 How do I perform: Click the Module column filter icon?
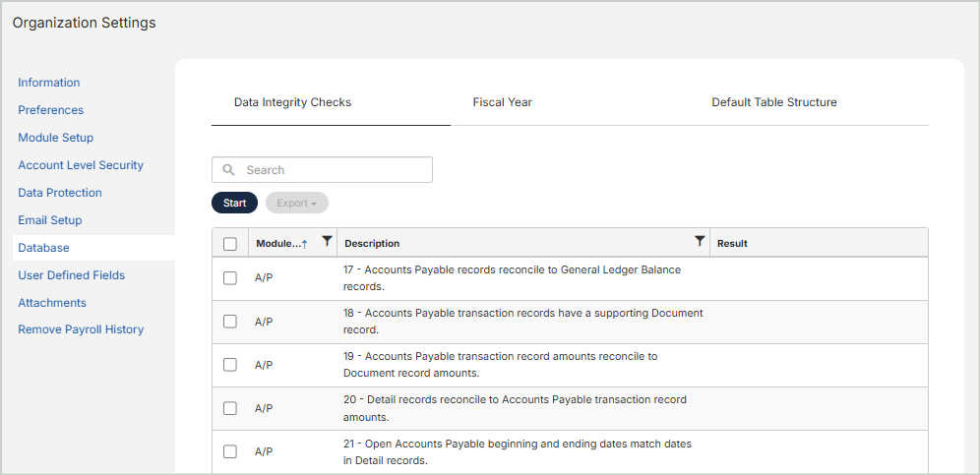[327, 242]
